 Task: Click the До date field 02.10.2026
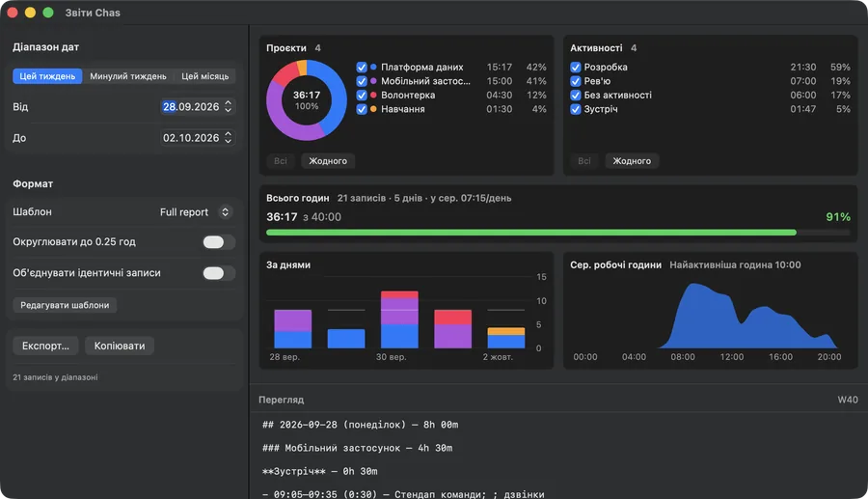click(x=191, y=138)
